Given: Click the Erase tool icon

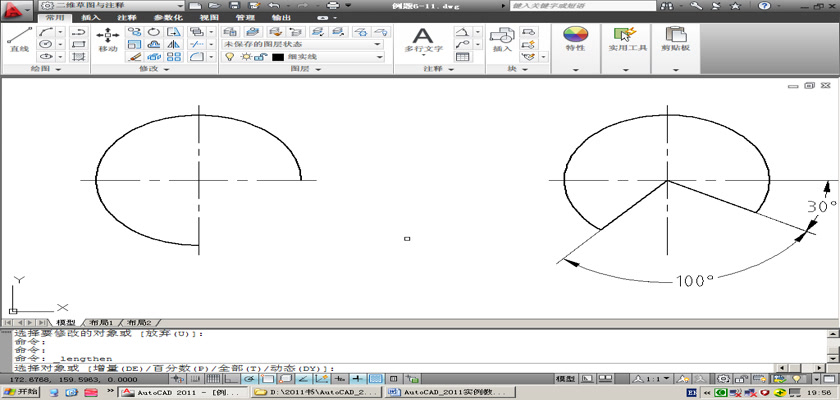Looking at the screenshot, I should (134, 57).
